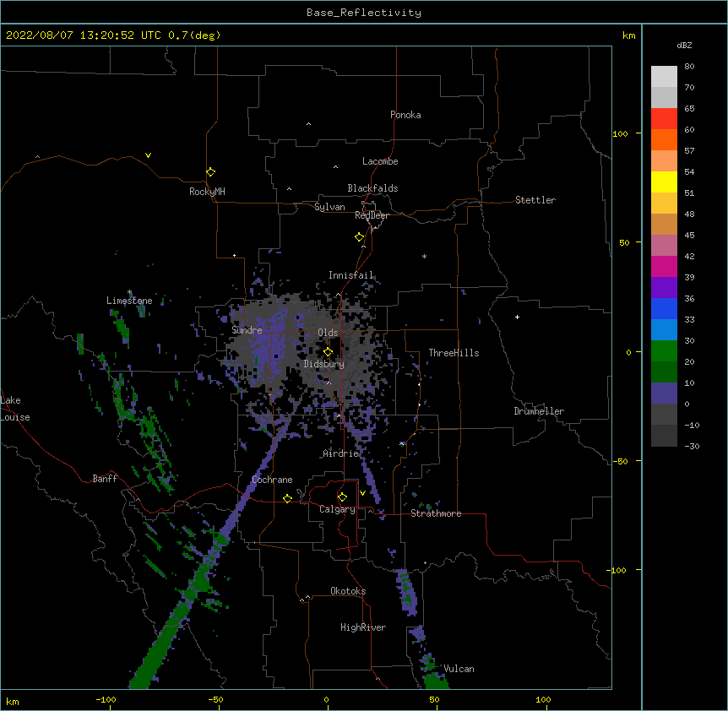The height and width of the screenshot is (711, 728).
Task: Click the Drumheller label
Action: coord(539,411)
